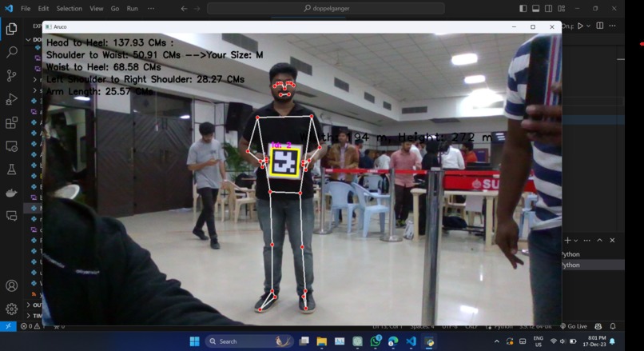Open the File menu
This screenshot has width=644, height=351.
26,8
